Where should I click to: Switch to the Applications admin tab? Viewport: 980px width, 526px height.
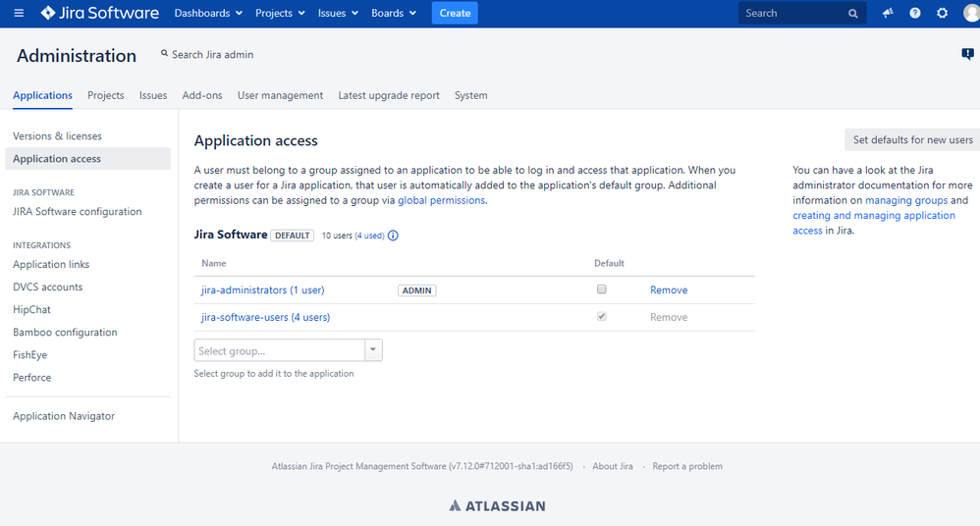[42, 95]
